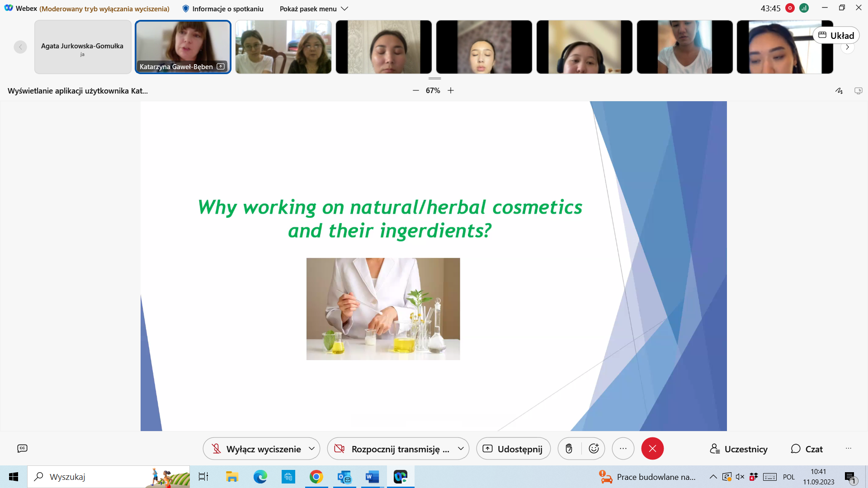Viewport: 868px width, 488px height.
Task: Open reactions smiley icon
Action: 594,449
